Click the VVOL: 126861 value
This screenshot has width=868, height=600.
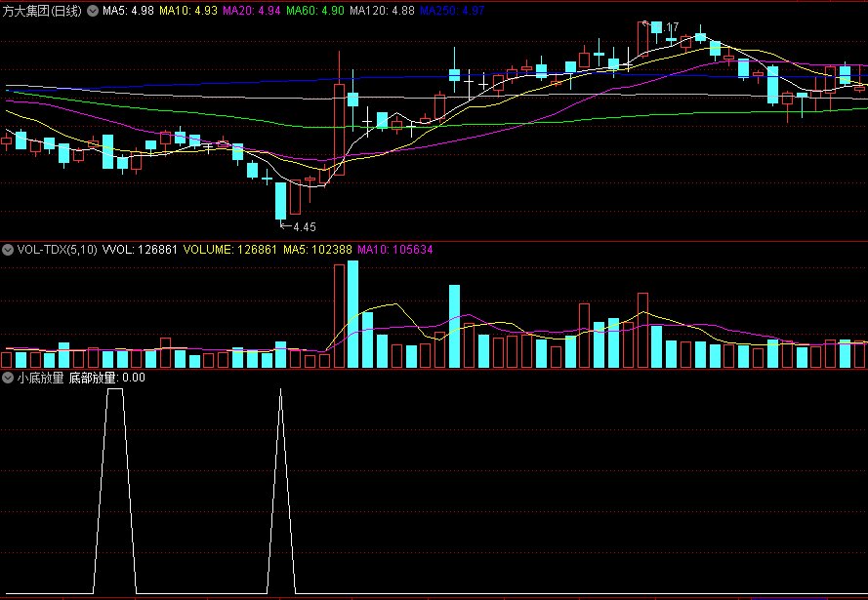[x=140, y=250]
